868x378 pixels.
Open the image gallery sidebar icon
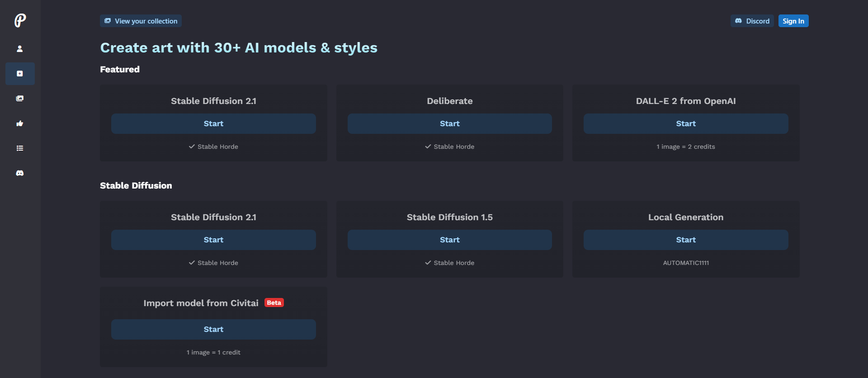click(20, 99)
